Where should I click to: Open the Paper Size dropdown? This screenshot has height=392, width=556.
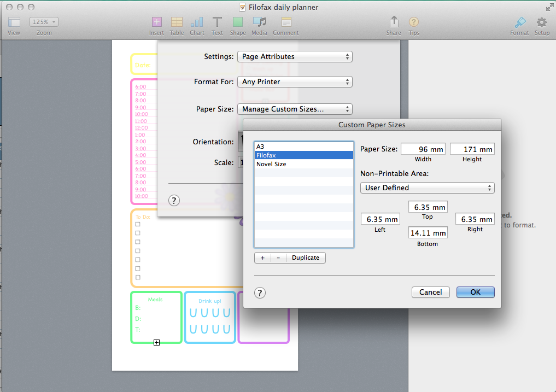pos(295,109)
